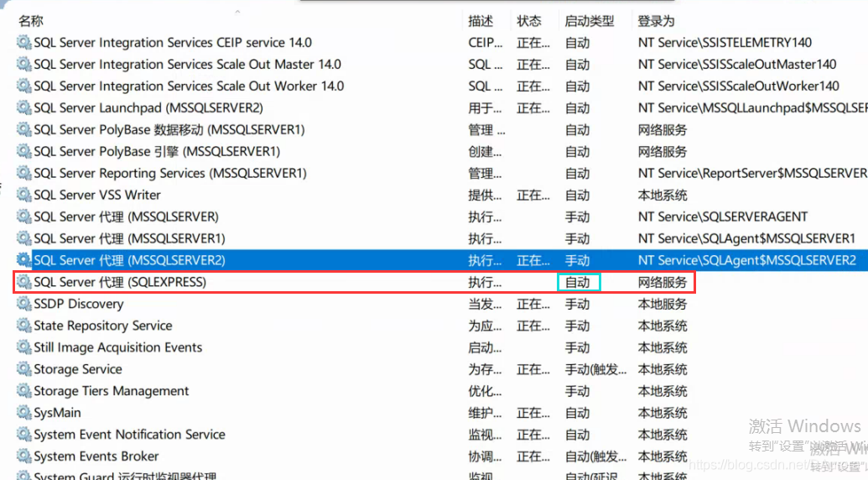The height and width of the screenshot is (480, 868).
Task: Click 自动(触发... startup type of System Events Broker
Action: point(595,457)
